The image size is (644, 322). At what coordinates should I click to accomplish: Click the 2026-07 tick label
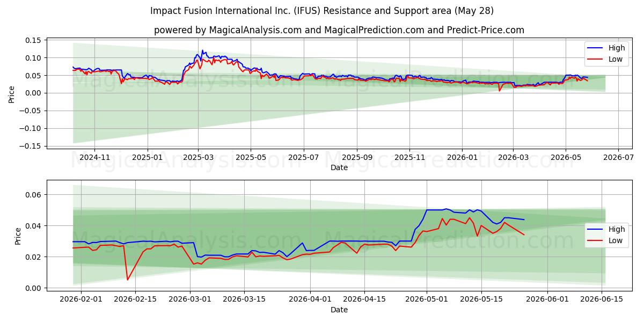(x=618, y=157)
